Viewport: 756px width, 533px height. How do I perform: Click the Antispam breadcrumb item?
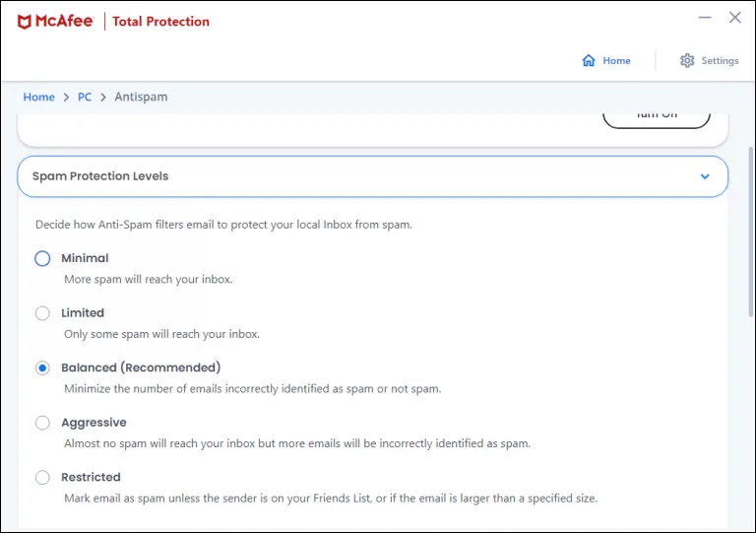pyautogui.click(x=141, y=98)
